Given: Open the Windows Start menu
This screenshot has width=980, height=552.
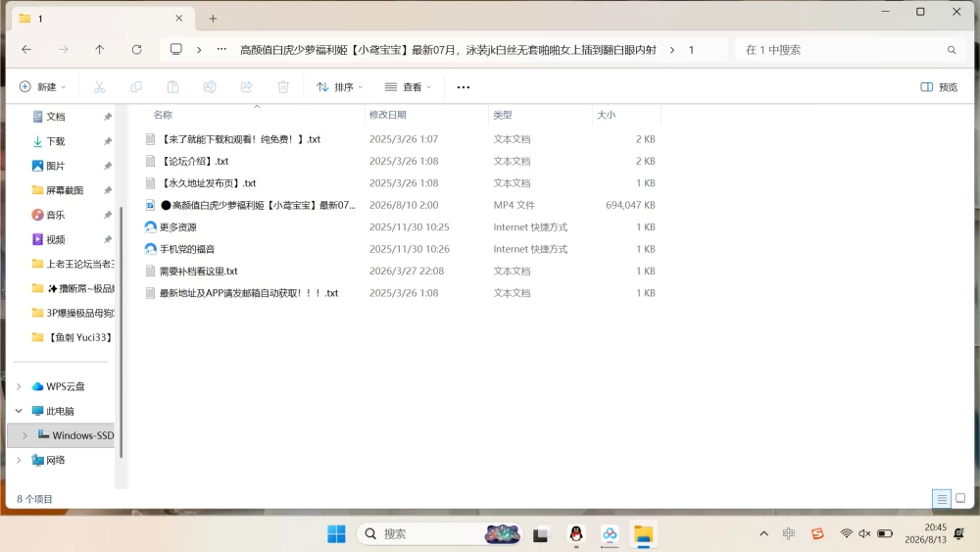Looking at the screenshot, I should click(x=336, y=534).
